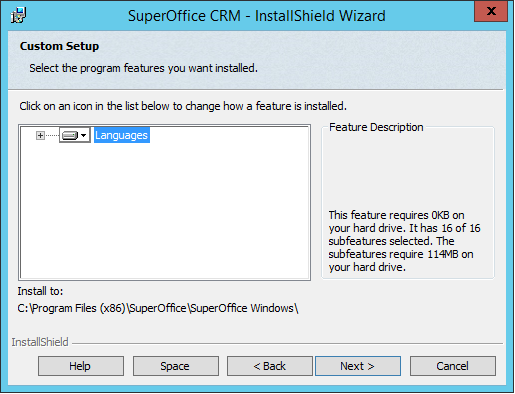Click the Custom Setup heading

[59, 46]
